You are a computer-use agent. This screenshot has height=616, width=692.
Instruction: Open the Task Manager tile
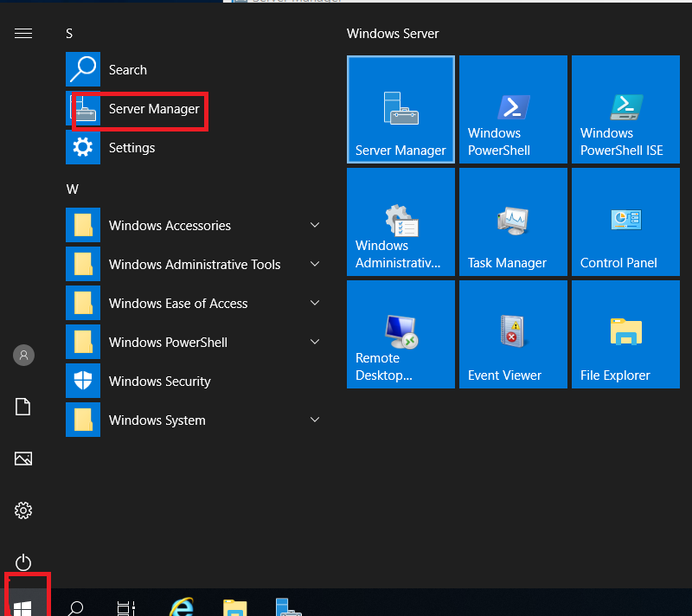(513, 222)
